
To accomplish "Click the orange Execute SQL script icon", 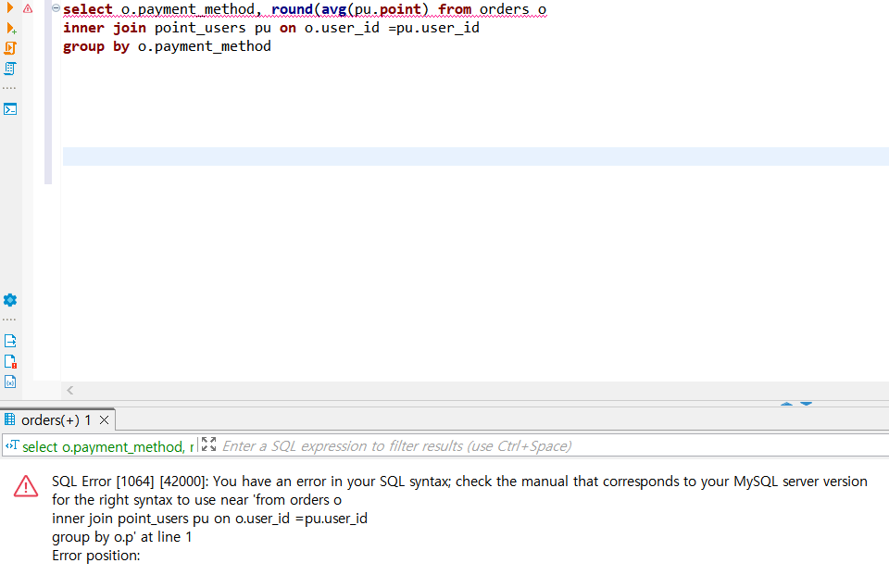I will pos(10,48).
